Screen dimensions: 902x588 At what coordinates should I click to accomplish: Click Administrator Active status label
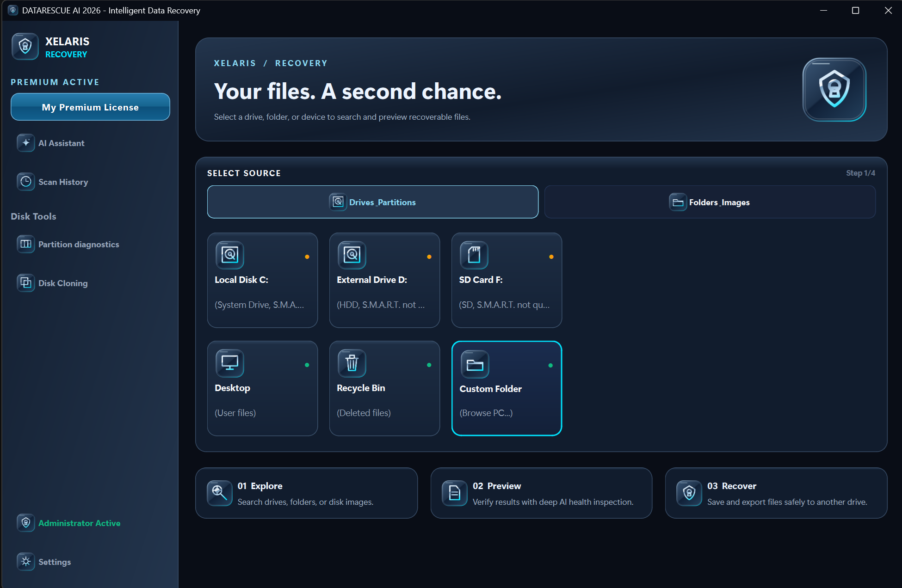(x=80, y=523)
